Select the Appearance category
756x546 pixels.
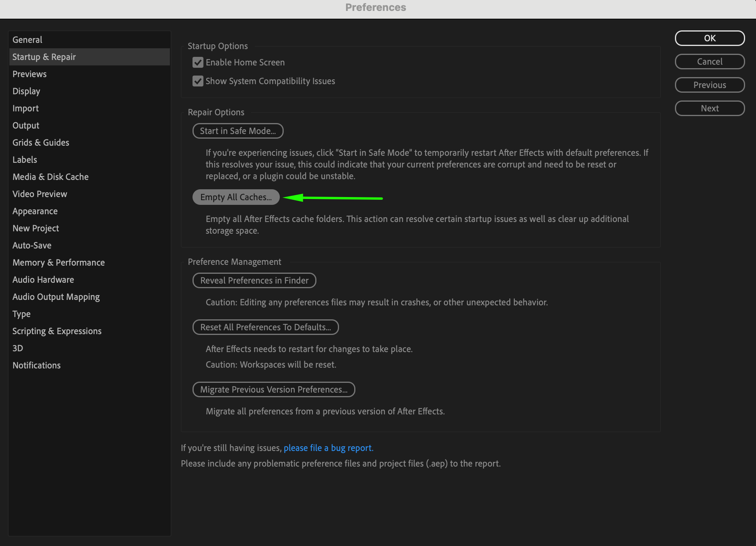[35, 211]
